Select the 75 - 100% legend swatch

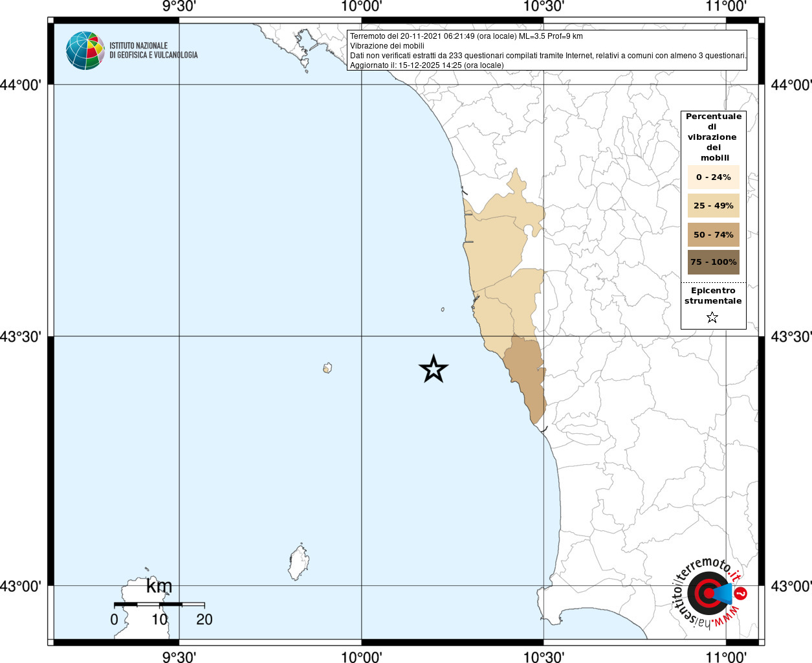[713, 262]
